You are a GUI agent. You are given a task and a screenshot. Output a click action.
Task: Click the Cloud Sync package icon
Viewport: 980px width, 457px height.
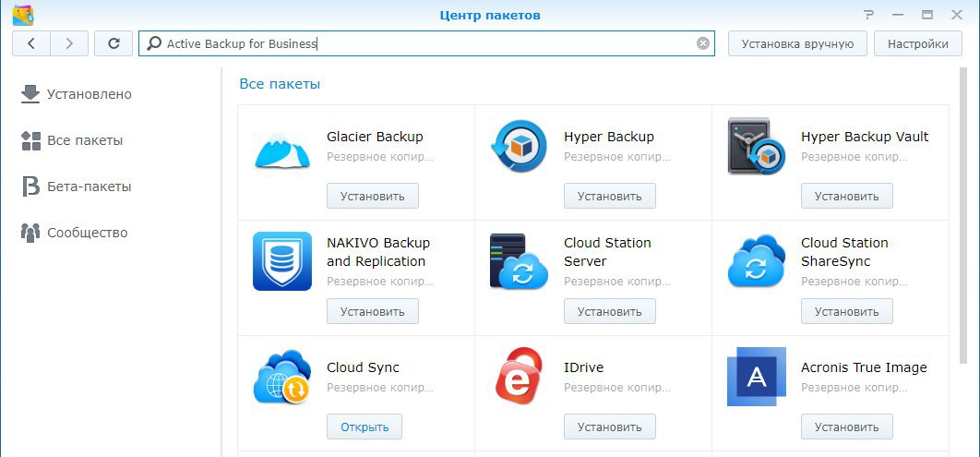coord(281,377)
